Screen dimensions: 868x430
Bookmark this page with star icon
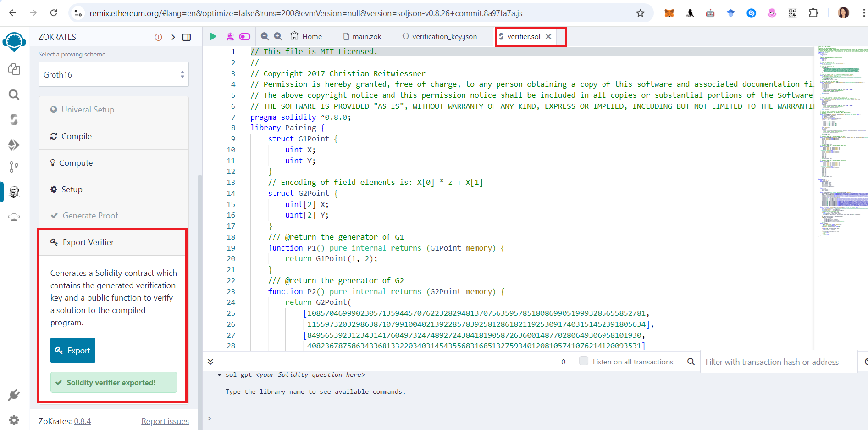click(640, 13)
